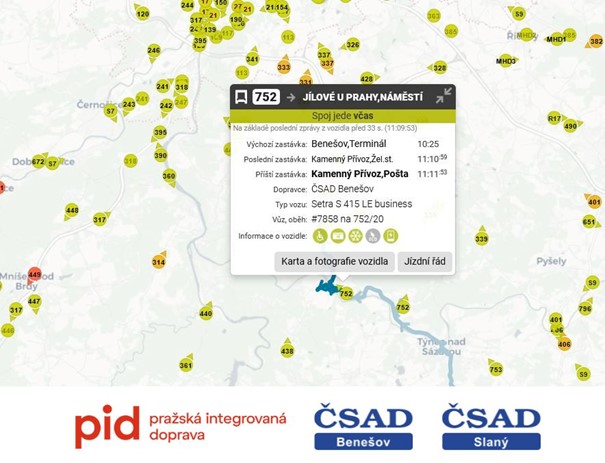The height and width of the screenshot is (463, 605).
Task: Select bus marker 490 on map
Action: click(570, 126)
